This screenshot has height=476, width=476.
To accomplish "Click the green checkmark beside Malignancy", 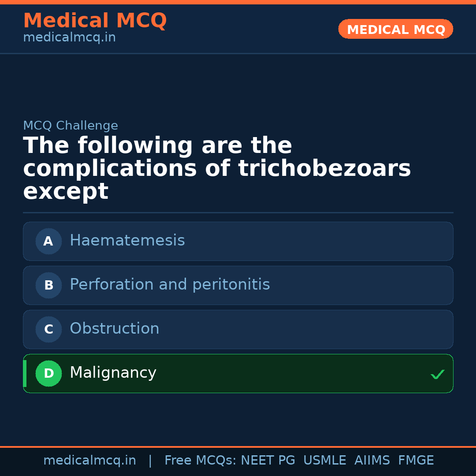I will click(437, 374).
